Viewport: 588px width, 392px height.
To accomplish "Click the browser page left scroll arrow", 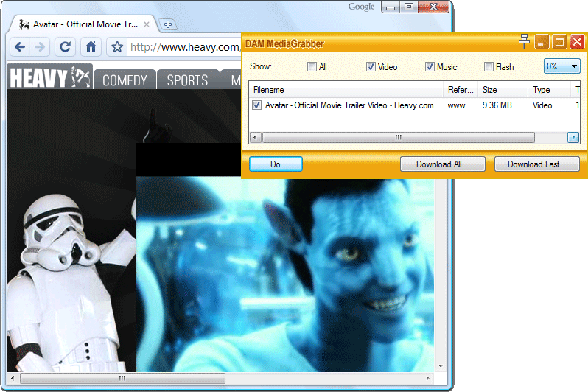I will tap(13, 378).
